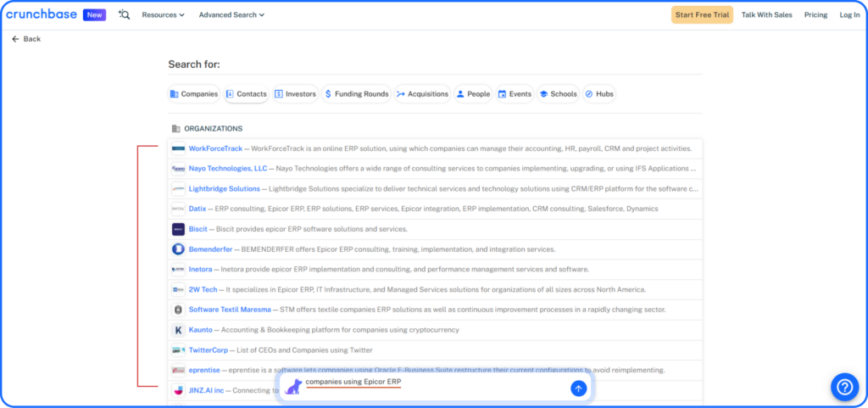Open Software Textil Maresma result
The image size is (868, 408).
230,310
